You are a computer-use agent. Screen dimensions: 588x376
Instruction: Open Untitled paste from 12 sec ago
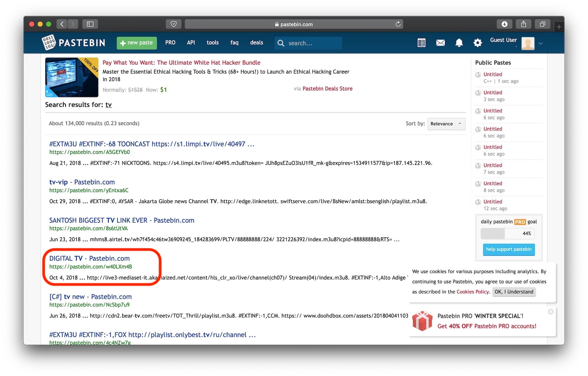coord(493,202)
